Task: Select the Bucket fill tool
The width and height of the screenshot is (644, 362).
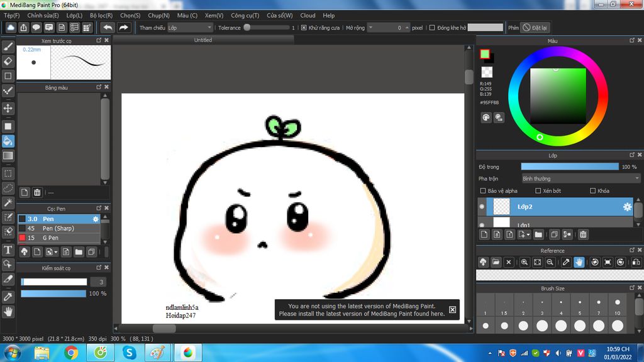Action: click(x=8, y=141)
